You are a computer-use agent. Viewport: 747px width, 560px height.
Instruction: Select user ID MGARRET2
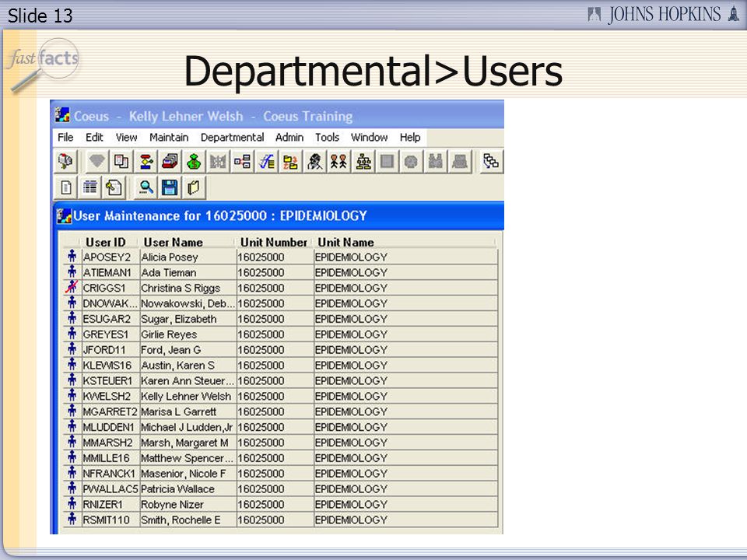110,412
